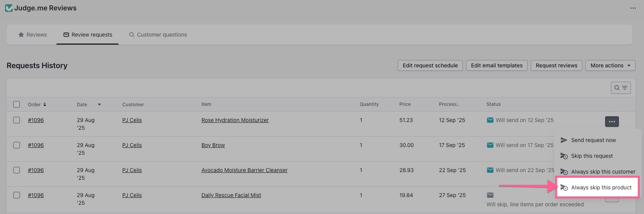This screenshot has width=644, height=214.
Task: Click the Date column sort arrow
Action: (x=99, y=105)
